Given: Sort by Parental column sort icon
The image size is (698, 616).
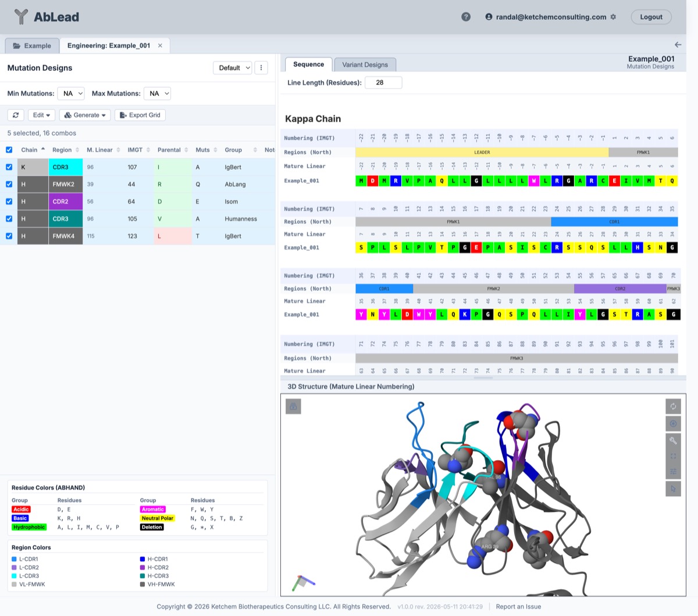Looking at the screenshot, I should tap(186, 150).
